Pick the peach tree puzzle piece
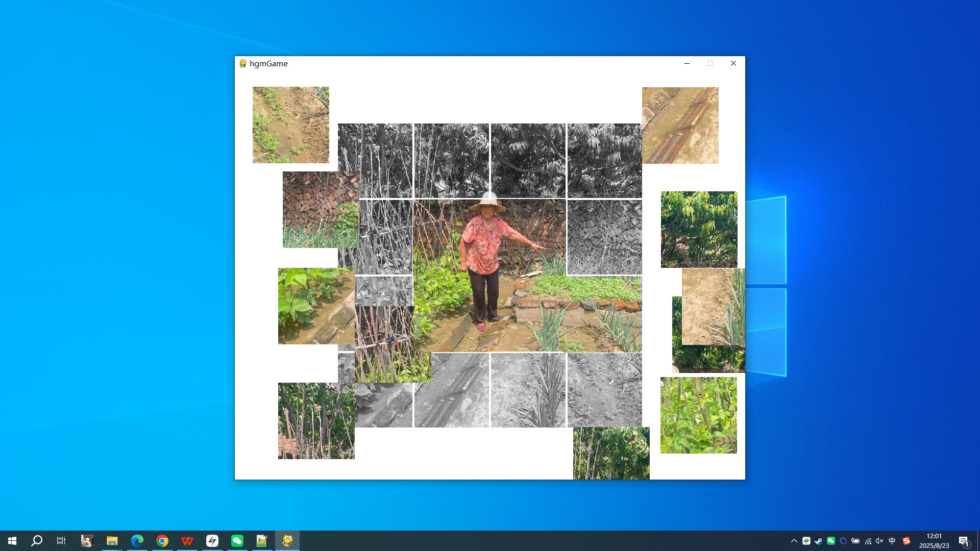This screenshot has height=551, width=980. pos(699,229)
